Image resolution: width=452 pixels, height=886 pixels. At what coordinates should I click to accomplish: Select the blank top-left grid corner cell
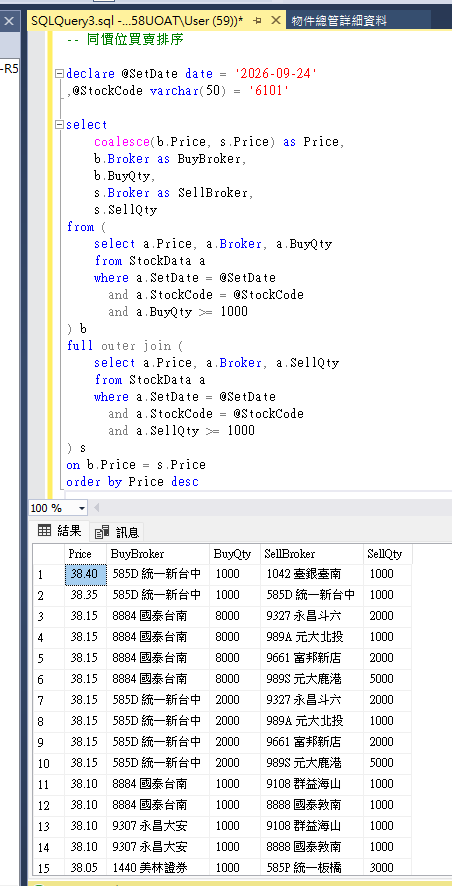coord(49,554)
